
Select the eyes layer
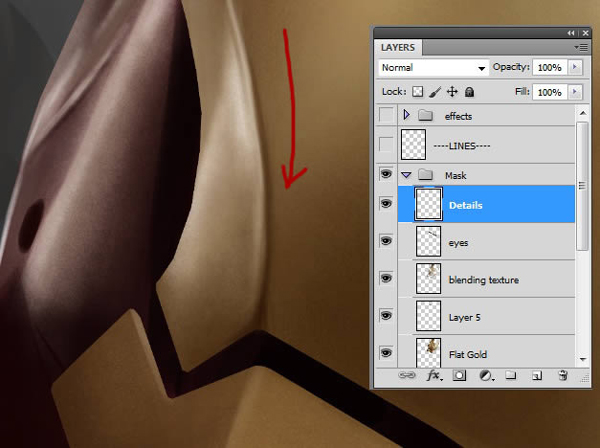pyautogui.click(x=486, y=242)
